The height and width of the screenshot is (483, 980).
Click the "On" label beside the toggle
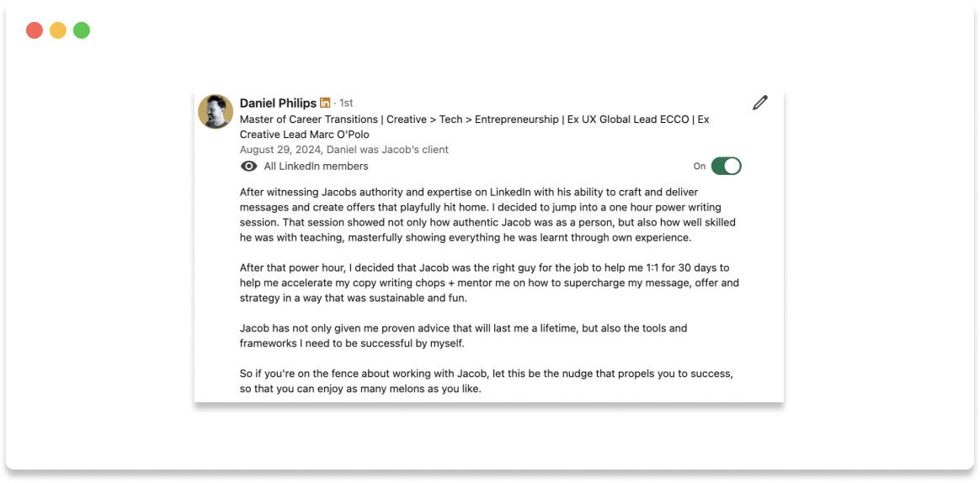click(x=700, y=167)
